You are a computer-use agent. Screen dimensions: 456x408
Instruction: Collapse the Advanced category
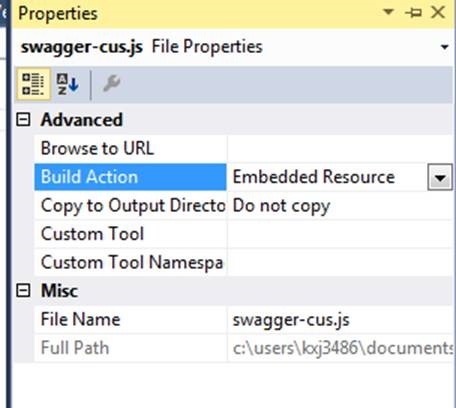(23, 120)
